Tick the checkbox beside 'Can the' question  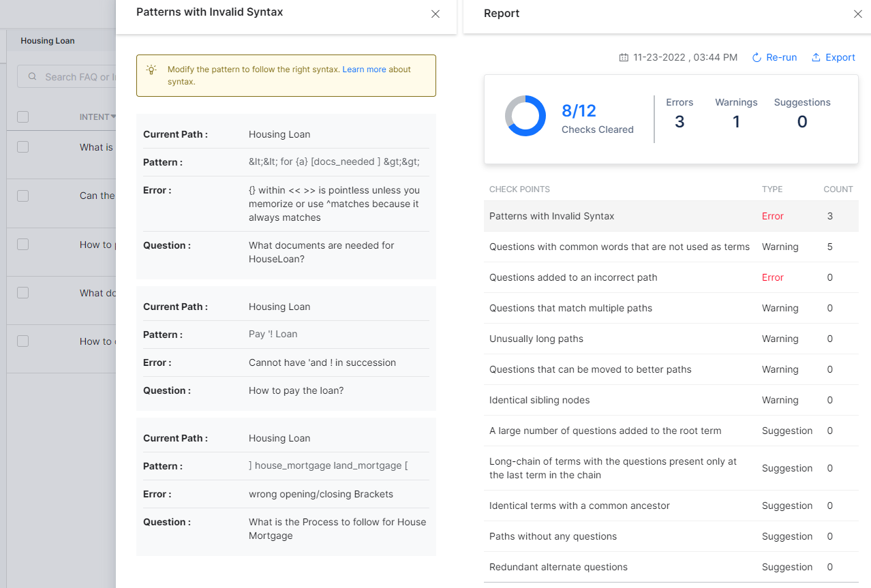click(x=23, y=196)
